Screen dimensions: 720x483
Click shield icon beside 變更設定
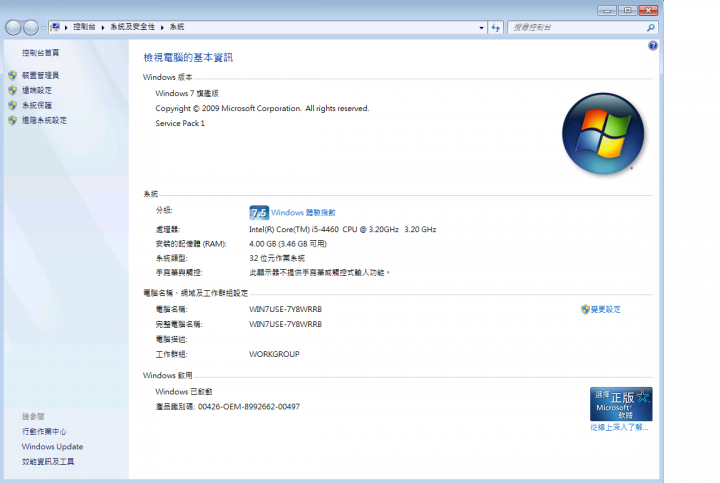[585, 309]
